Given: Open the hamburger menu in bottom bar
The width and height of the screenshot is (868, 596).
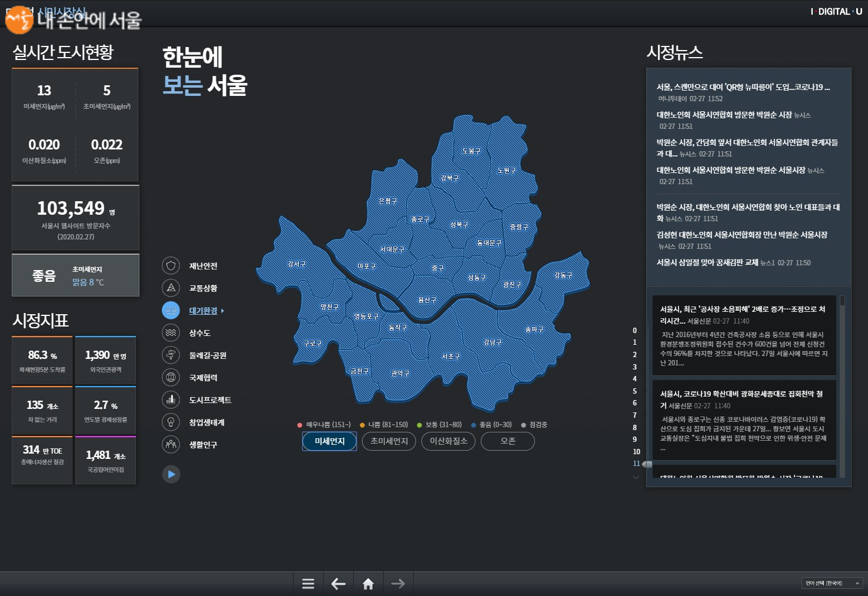Looking at the screenshot, I should pos(308,584).
